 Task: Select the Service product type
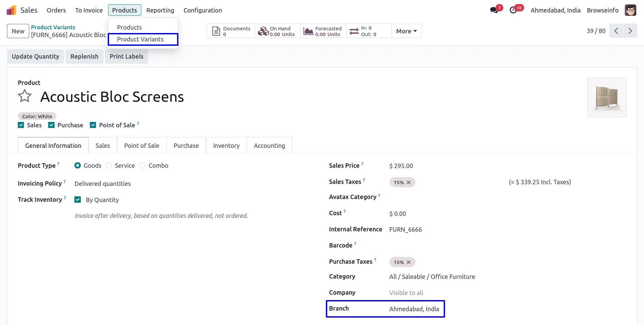click(x=109, y=166)
